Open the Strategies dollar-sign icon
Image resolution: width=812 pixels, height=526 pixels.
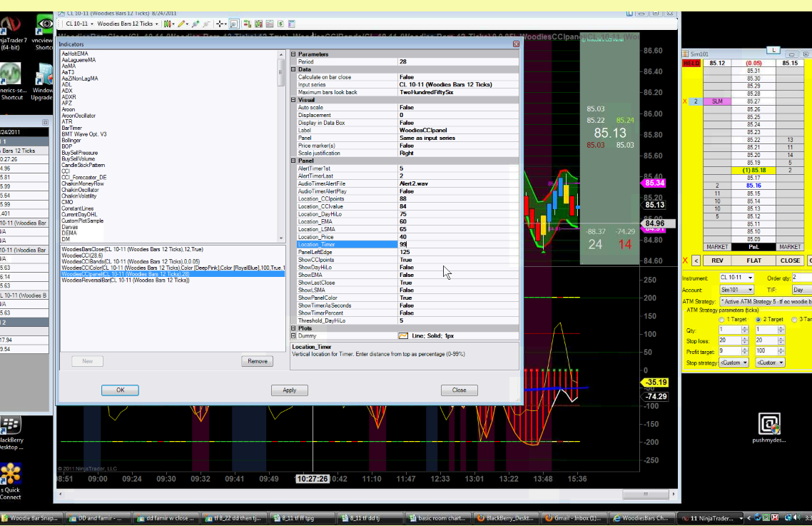point(280,24)
